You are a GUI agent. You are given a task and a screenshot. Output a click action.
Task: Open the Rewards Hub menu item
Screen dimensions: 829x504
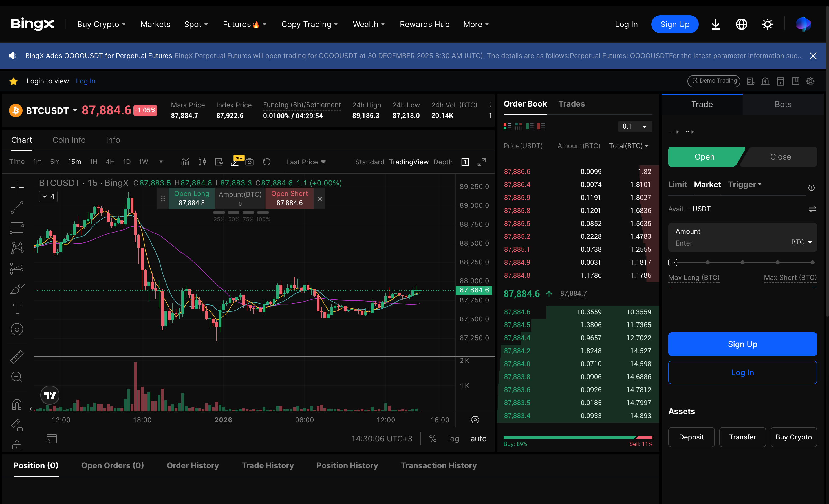tap(424, 24)
